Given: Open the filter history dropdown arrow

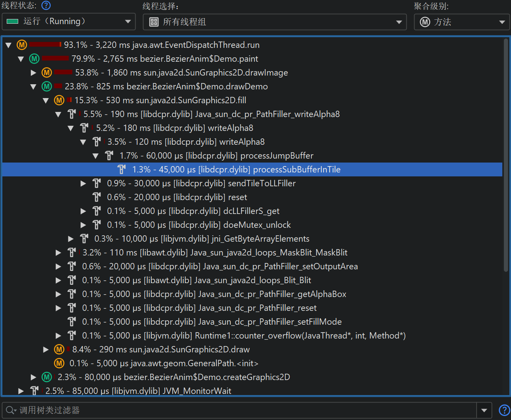Looking at the screenshot, I should [484, 411].
